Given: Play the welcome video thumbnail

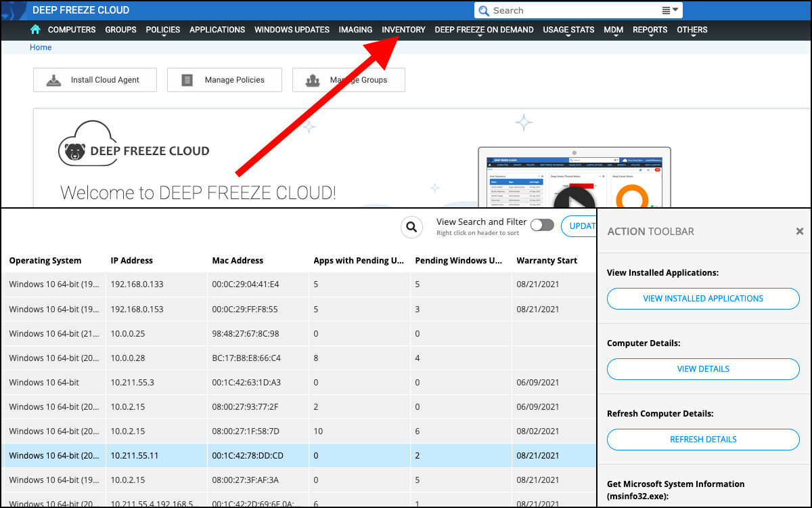Looking at the screenshot, I should (574, 199).
